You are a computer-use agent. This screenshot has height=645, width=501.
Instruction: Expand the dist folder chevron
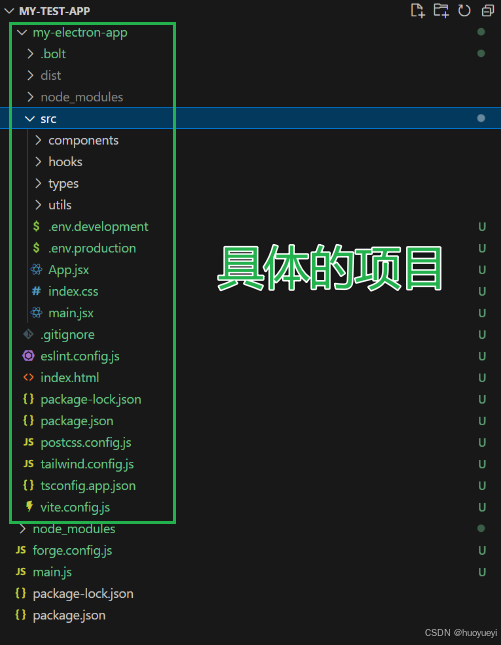pos(30,75)
